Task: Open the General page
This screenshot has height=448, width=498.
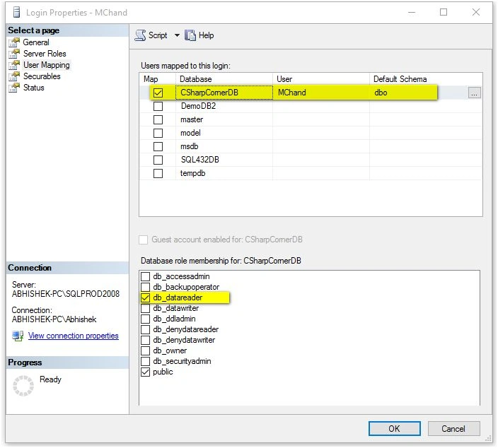Action: point(36,42)
